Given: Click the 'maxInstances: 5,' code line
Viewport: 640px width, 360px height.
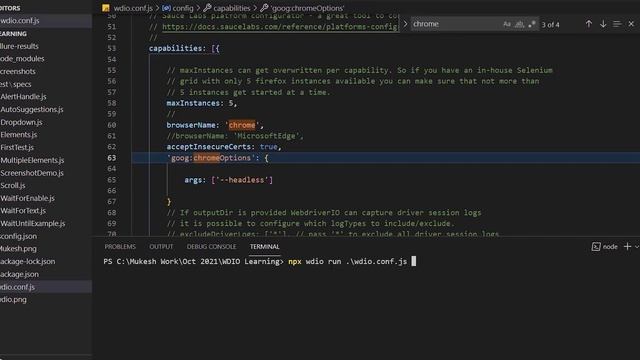Looking at the screenshot, I should pos(202,103).
